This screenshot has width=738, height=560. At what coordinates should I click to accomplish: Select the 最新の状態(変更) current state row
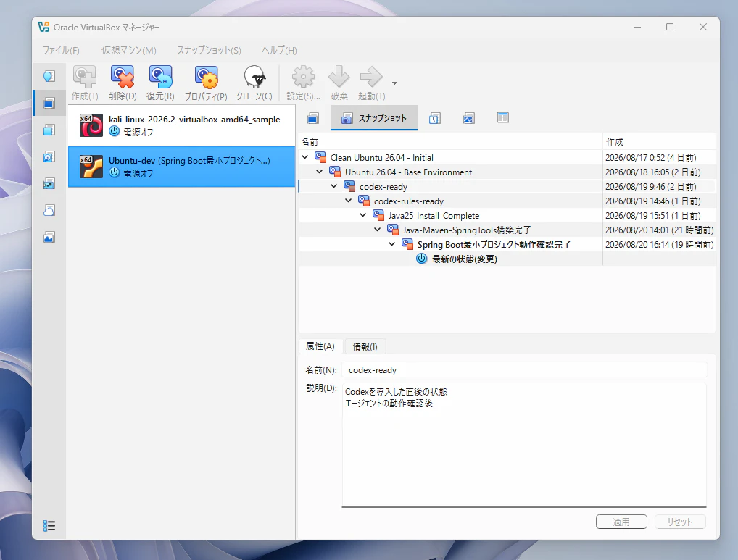point(507,259)
